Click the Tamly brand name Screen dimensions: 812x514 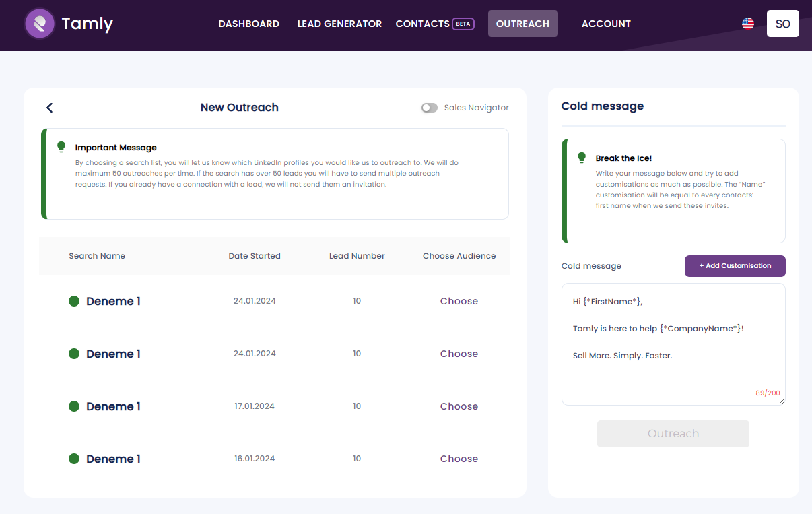(87, 24)
